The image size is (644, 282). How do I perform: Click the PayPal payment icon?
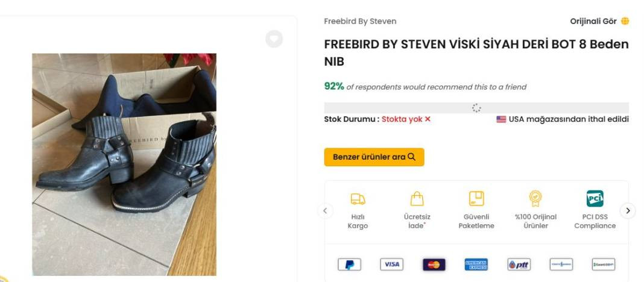click(x=349, y=265)
